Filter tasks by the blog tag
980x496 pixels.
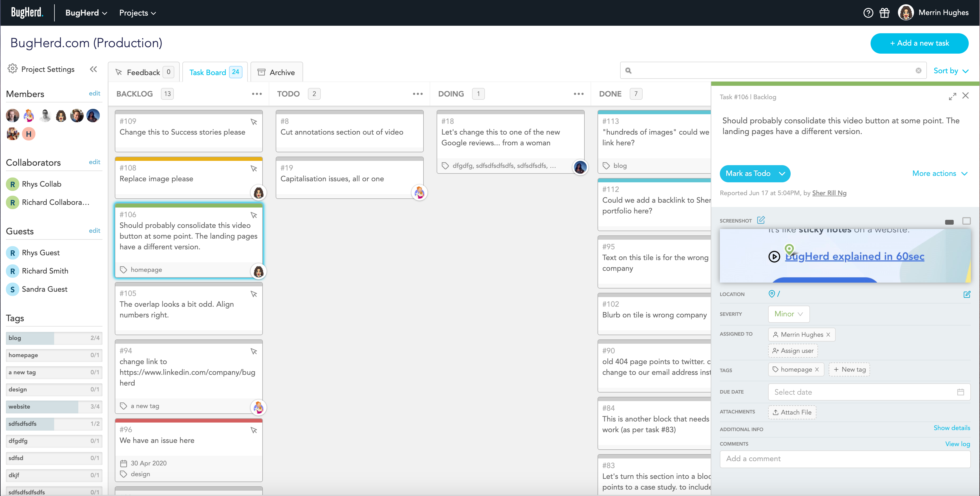[x=54, y=338]
